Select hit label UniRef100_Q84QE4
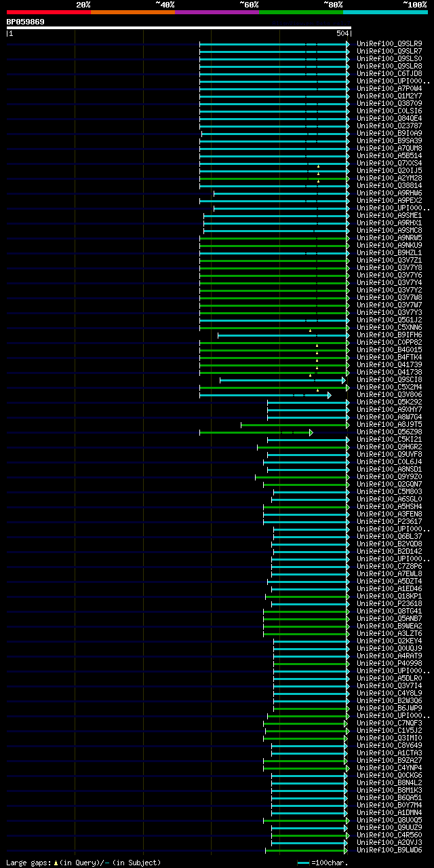 click(x=389, y=118)
